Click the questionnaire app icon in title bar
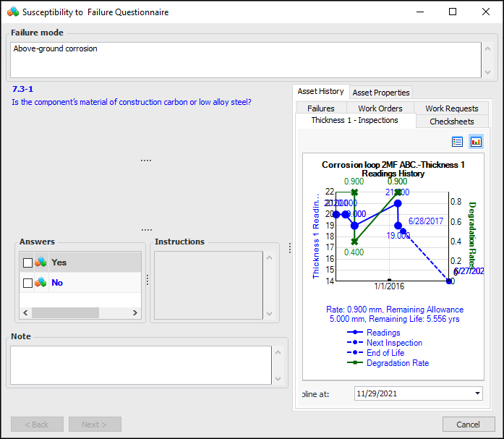This screenshot has width=504, height=439. click(x=12, y=12)
